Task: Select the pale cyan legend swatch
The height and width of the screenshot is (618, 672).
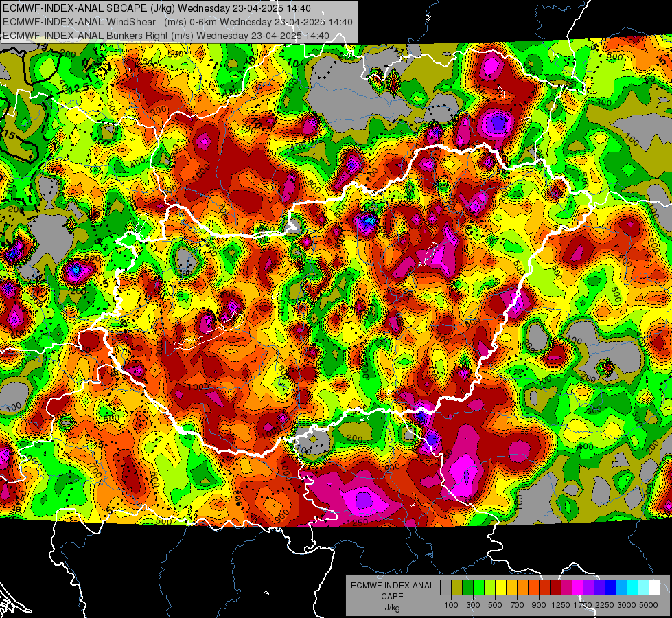Action: tap(644, 588)
